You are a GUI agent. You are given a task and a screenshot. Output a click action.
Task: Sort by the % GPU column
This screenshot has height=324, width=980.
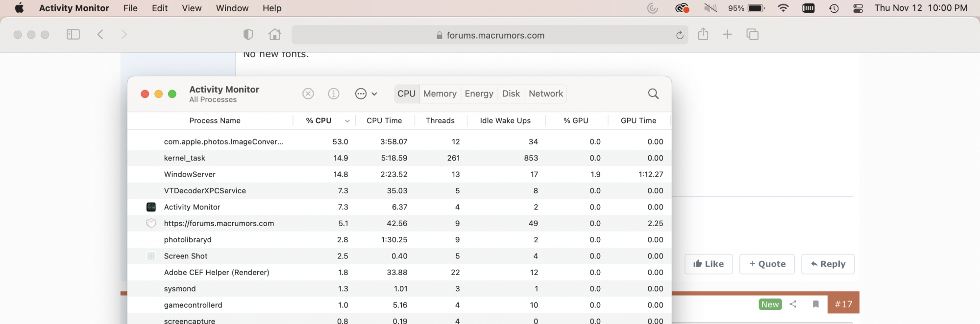[576, 120]
